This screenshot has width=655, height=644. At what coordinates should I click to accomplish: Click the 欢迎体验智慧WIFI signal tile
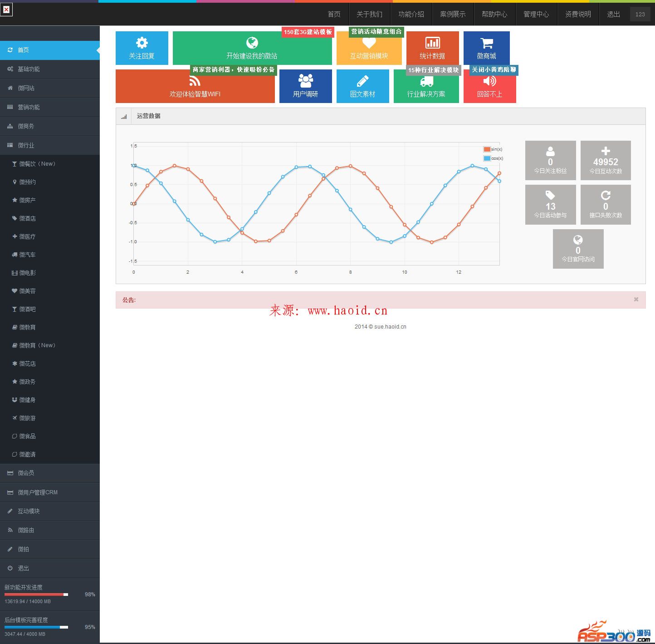point(195,86)
